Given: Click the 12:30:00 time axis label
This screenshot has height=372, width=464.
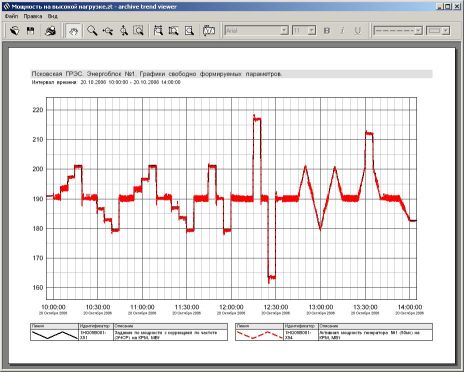Looking at the screenshot, I should [x=276, y=307].
